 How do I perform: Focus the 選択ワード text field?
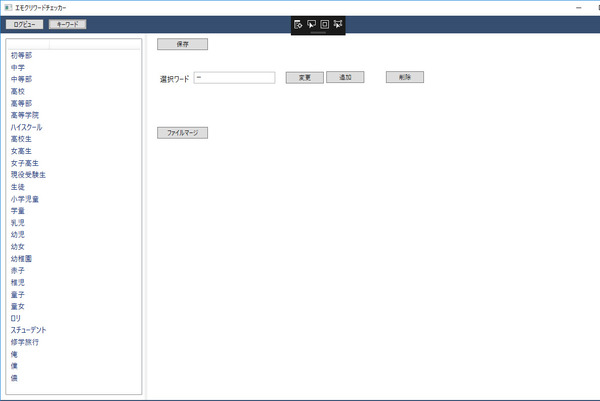click(234, 78)
